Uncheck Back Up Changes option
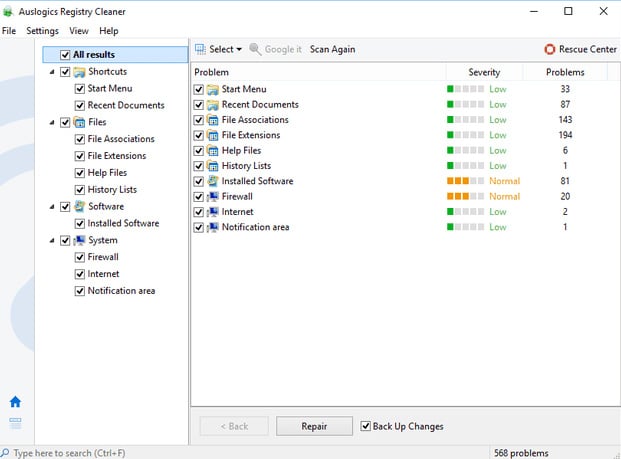The width and height of the screenshot is (621, 459). [x=366, y=426]
